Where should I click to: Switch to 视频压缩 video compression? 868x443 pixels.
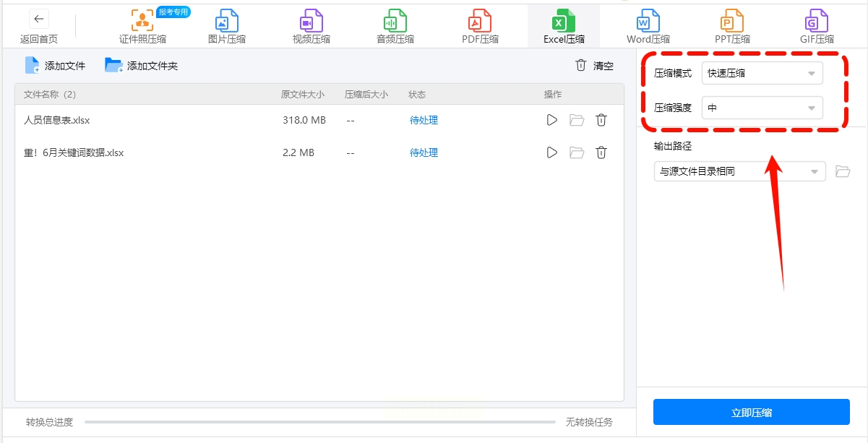(x=311, y=26)
